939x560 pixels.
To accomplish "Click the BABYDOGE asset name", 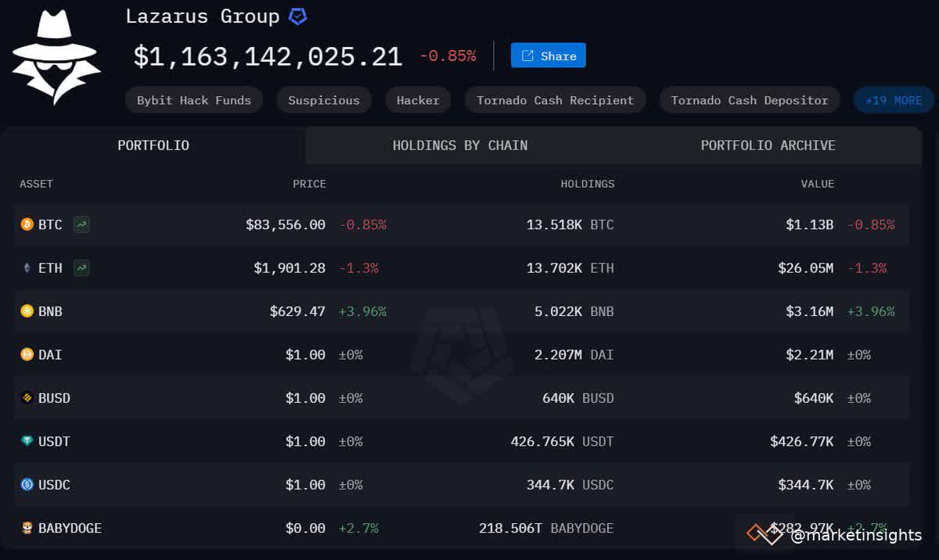I will pyautogui.click(x=70, y=529).
